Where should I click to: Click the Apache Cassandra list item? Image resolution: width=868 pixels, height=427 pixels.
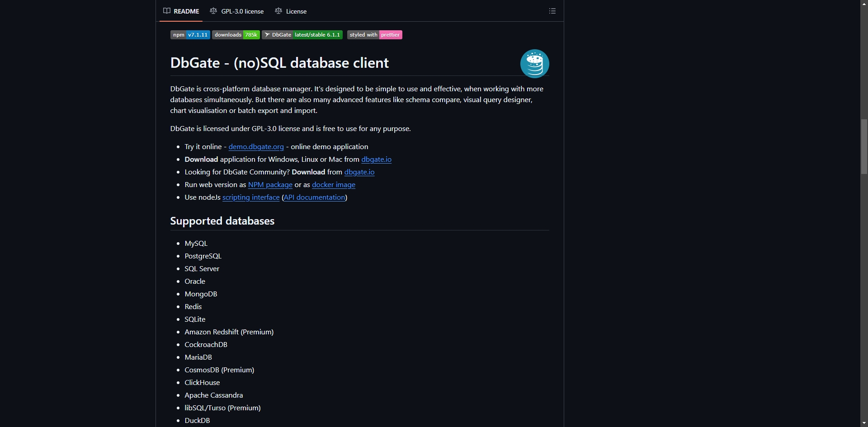coord(214,395)
